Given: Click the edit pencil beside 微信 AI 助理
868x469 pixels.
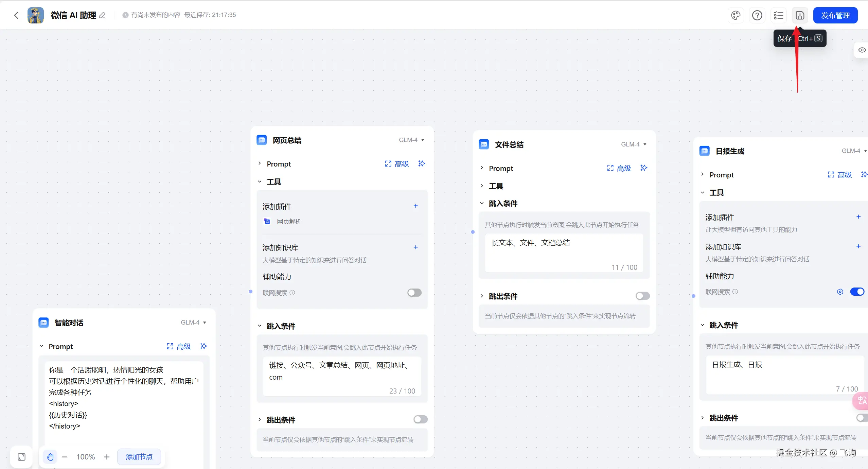Looking at the screenshot, I should click(x=102, y=15).
